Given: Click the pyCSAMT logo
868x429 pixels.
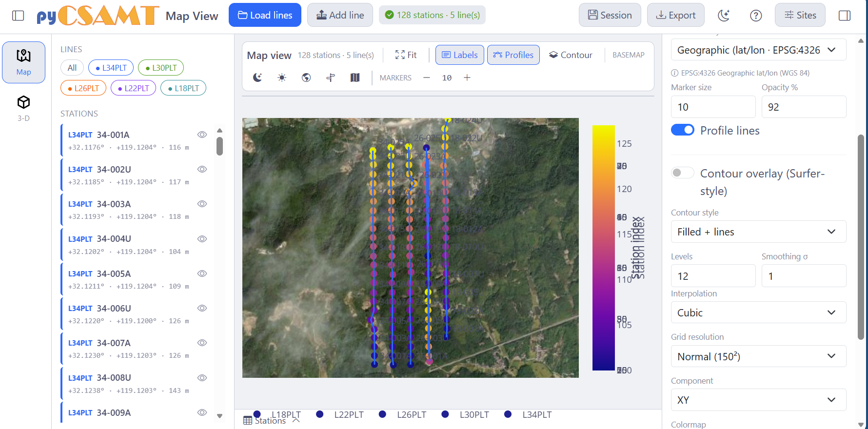Looking at the screenshot, I should (98, 16).
